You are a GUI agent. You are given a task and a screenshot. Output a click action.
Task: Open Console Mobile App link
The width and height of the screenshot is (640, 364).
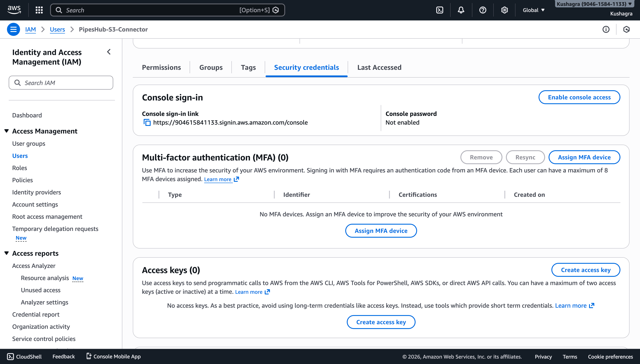coord(114,357)
